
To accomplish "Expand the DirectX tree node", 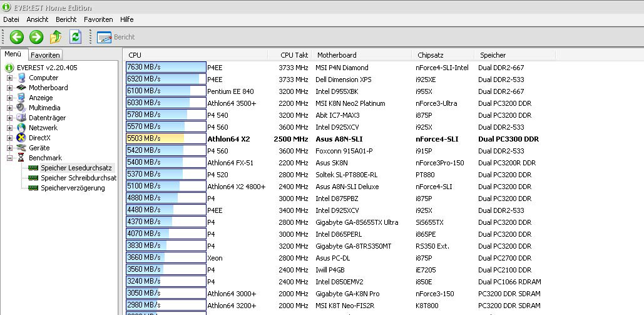I will tap(9, 138).
